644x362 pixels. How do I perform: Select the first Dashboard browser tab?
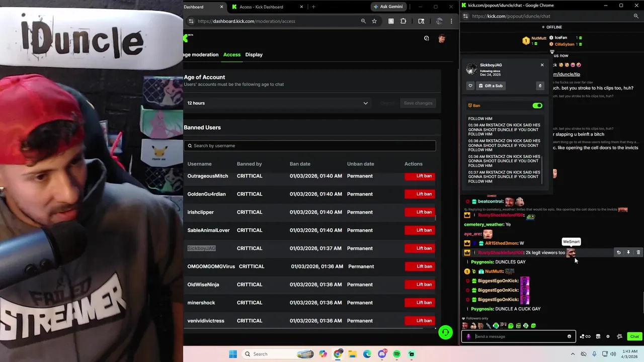pyautogui.click(x=201, y=7)
